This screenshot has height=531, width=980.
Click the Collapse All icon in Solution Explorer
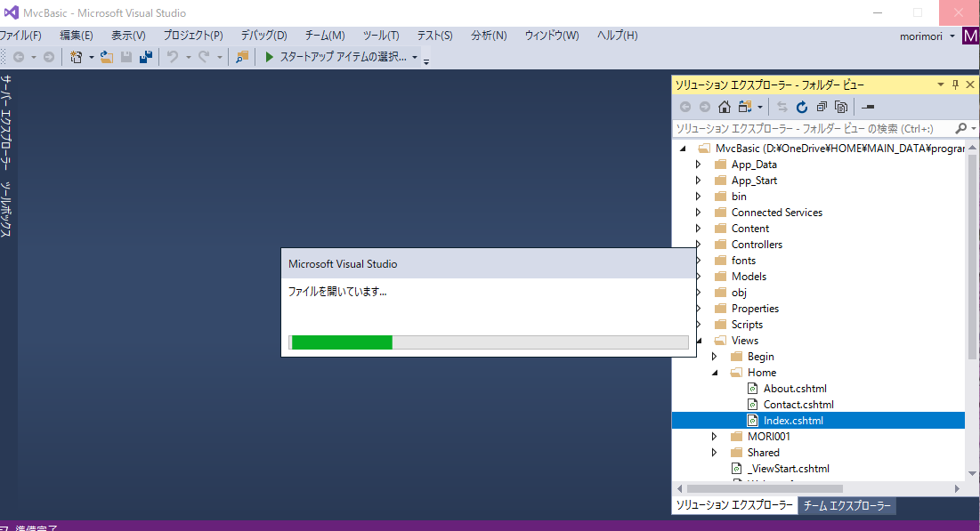click(822, 107)
